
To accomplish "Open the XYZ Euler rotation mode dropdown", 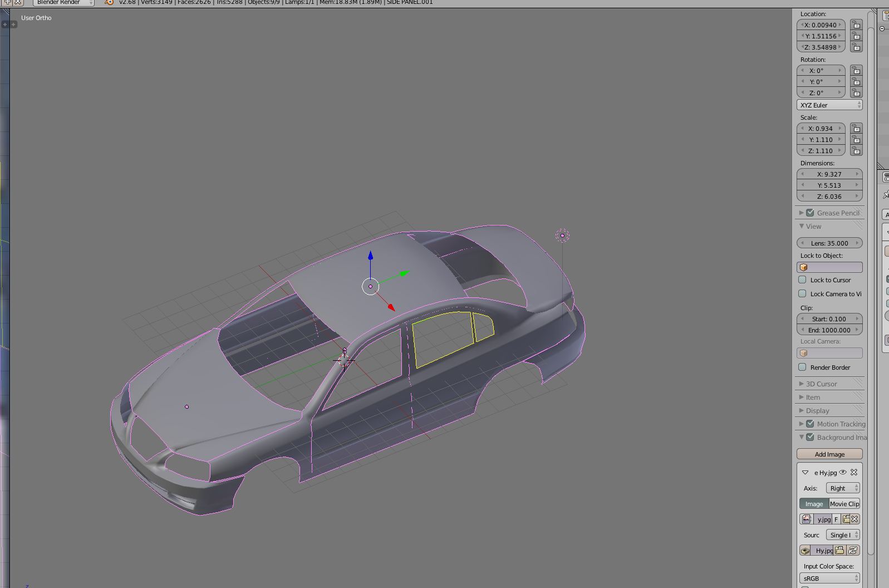I will tap(829, 105).
